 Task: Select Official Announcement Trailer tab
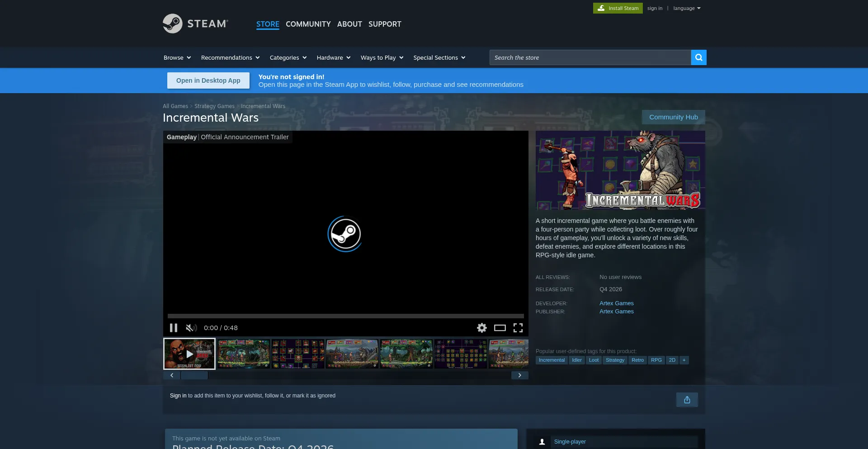click(x=245, y=137)
